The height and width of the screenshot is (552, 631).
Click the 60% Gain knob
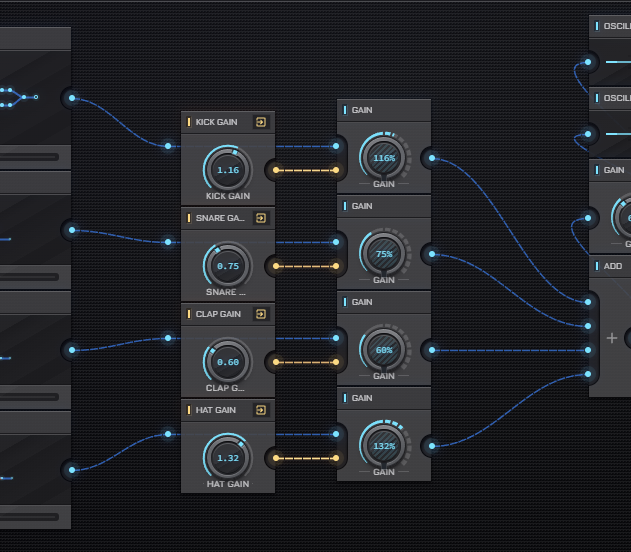[384, 350]
